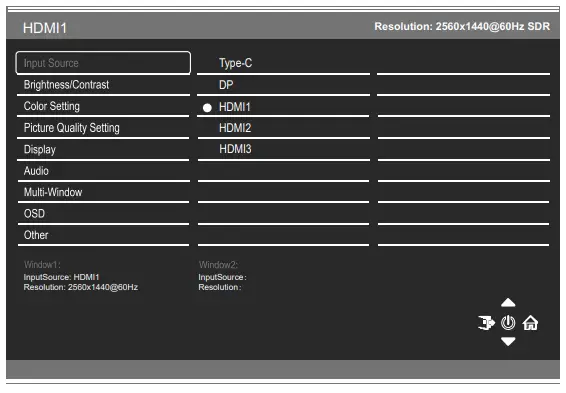Click the power button icon
Screen dimensions: 566x393
tap(508, 322)
